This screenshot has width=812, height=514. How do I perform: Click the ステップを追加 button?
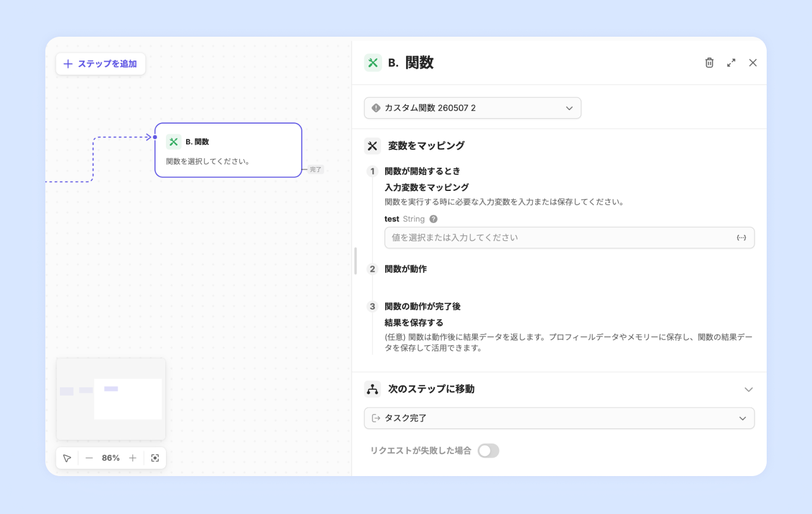[100, 64]
